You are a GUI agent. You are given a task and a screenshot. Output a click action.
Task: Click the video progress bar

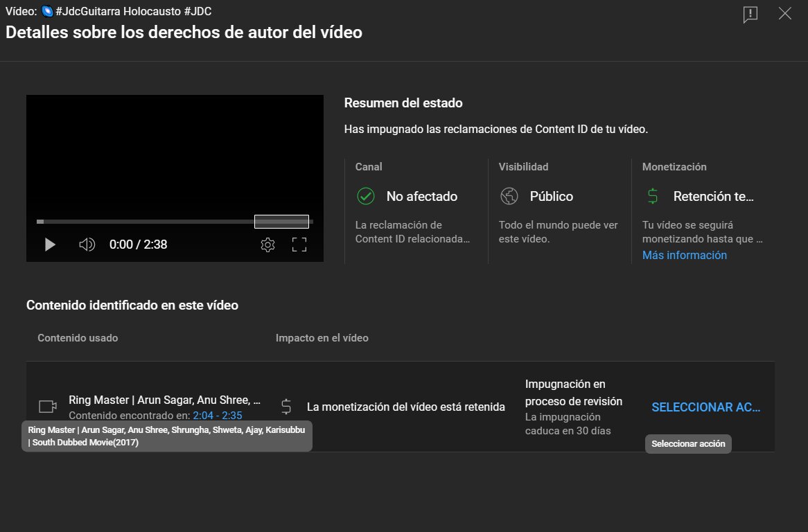(175, 222)
